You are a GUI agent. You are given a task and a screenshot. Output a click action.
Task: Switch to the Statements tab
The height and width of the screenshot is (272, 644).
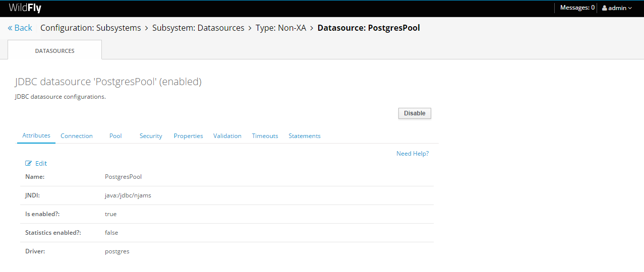click(305, 136)
